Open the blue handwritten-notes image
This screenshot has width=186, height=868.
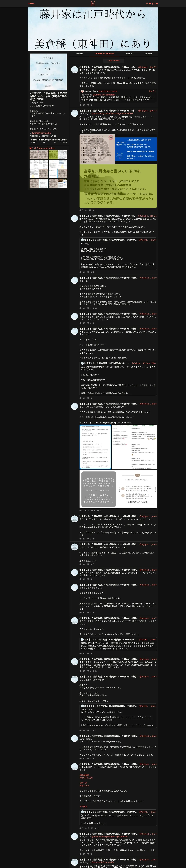pos(136,149)
